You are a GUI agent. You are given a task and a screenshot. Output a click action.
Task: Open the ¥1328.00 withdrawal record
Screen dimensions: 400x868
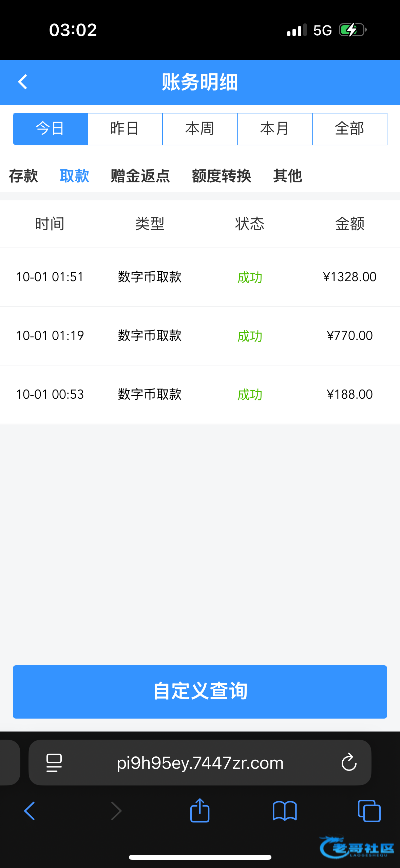(x=200, y=277)
